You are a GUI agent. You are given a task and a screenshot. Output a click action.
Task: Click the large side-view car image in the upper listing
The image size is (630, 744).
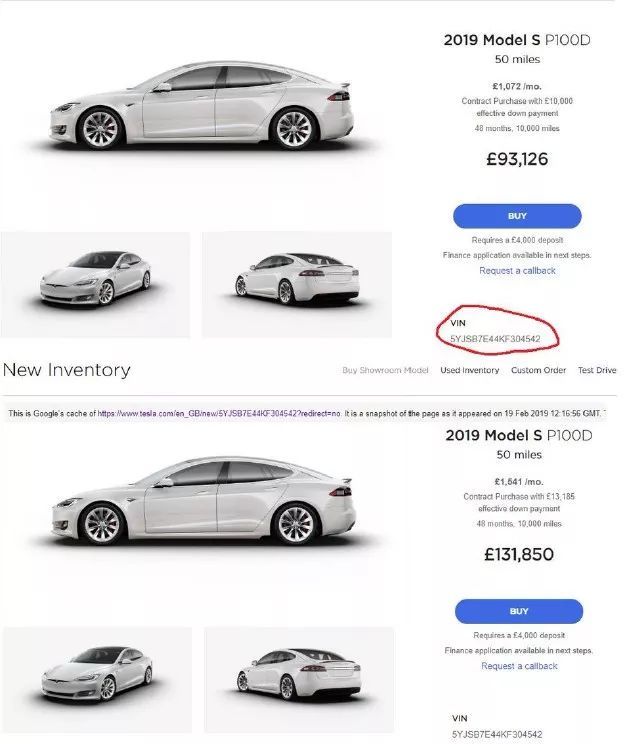tap(201, 105)
